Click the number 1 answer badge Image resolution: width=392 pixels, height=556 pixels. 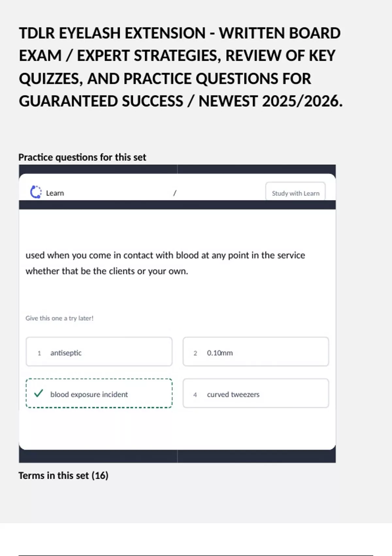(39, 353)
